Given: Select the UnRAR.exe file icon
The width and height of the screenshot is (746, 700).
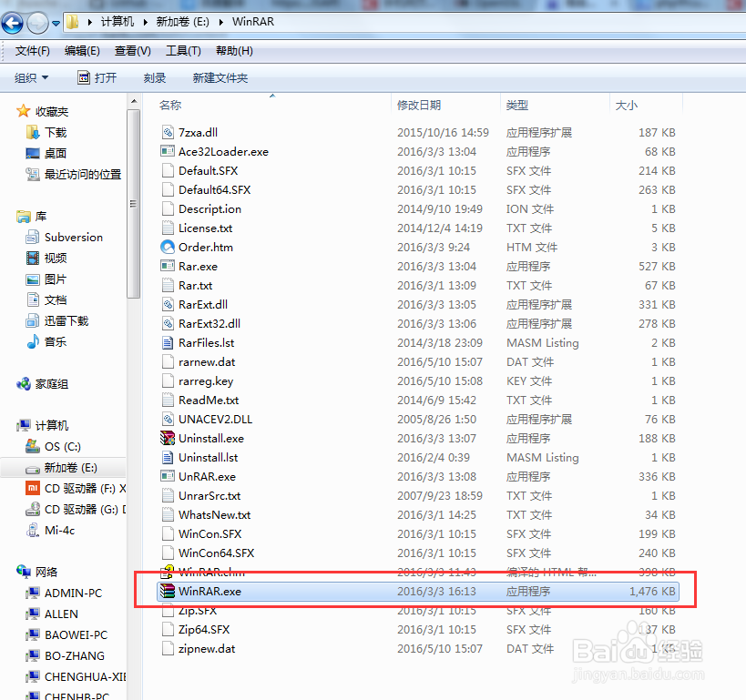Looking at the screenshot, I should (168, 476).
